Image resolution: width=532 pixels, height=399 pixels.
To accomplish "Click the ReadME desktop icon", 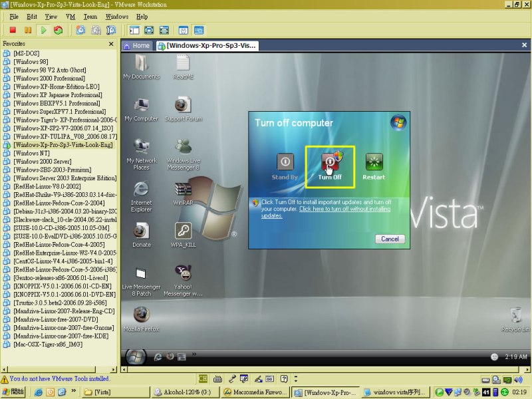I will coord(184,67).
